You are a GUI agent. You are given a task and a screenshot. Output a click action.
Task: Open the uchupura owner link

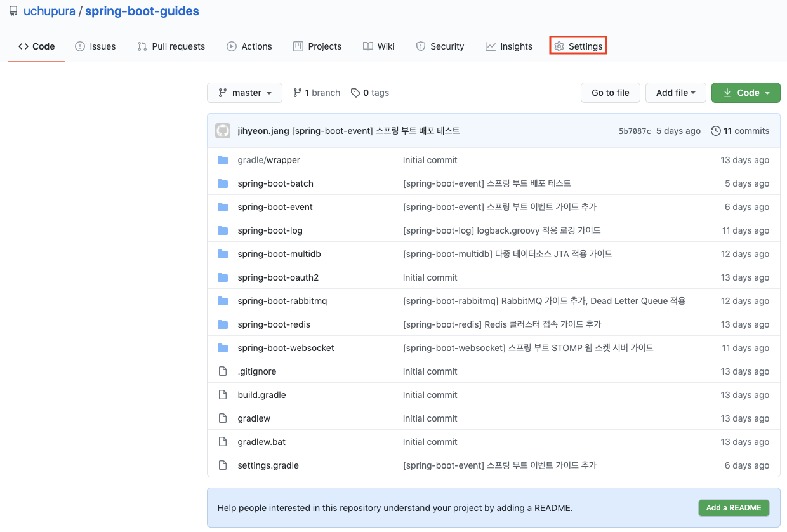coord(49,11)
